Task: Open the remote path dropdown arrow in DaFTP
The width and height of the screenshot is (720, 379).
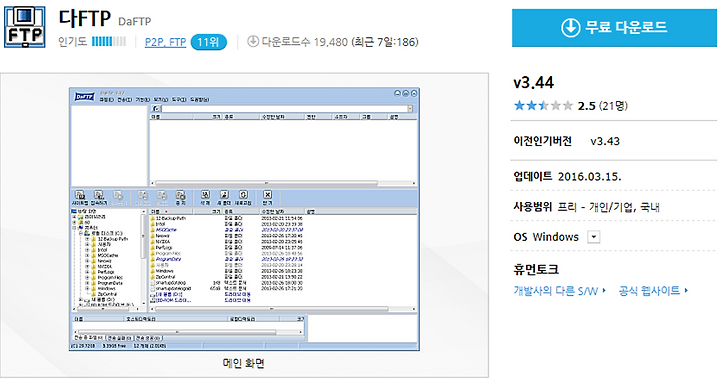Action: coord(410,109)
